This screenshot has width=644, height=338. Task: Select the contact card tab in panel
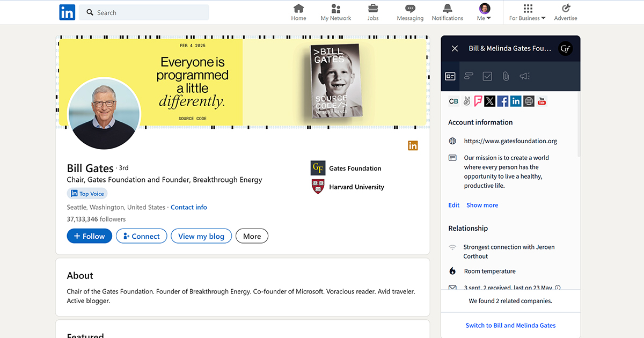pyautogui.click(x=450, y=76)
